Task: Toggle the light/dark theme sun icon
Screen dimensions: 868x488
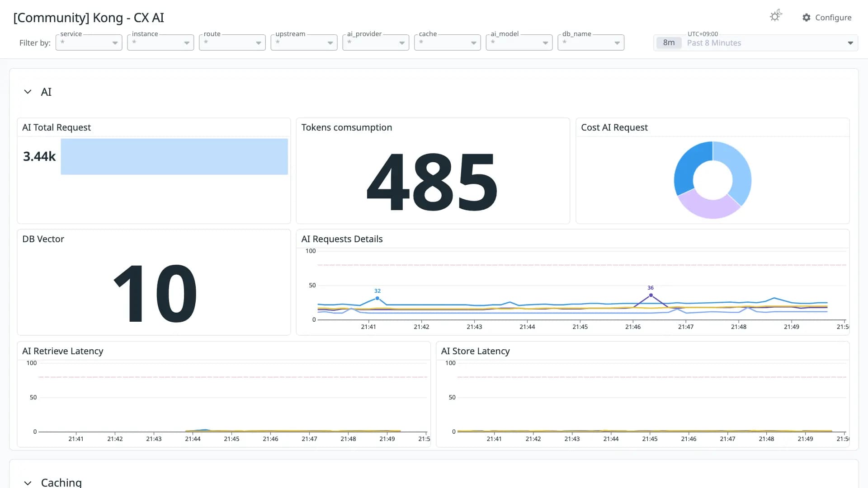Action: coord(775,16)
